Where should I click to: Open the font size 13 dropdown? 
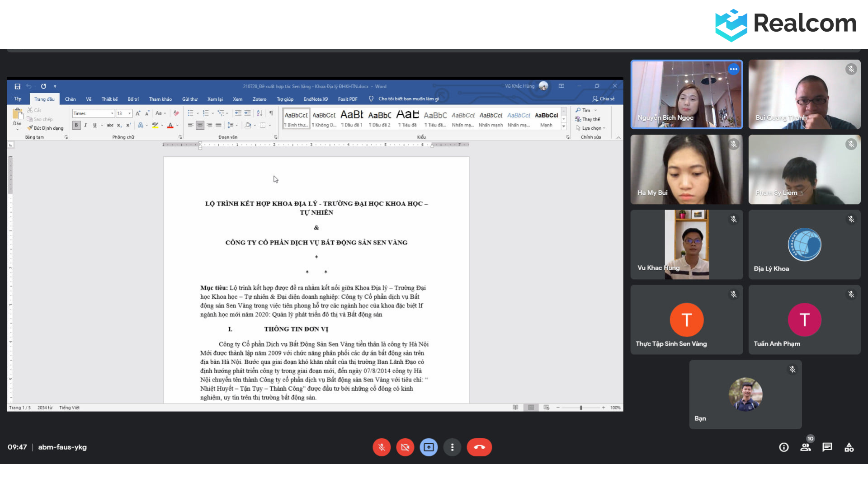click(130, 113)
